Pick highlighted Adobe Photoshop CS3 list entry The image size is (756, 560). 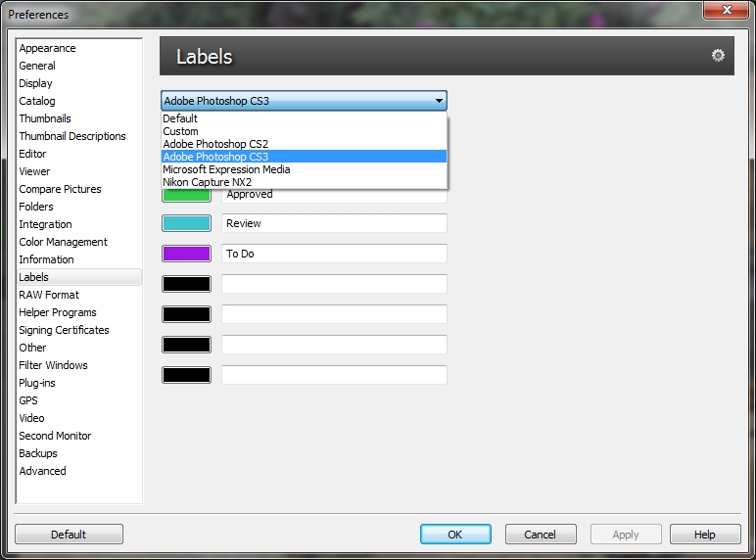(x=304, y=157)
